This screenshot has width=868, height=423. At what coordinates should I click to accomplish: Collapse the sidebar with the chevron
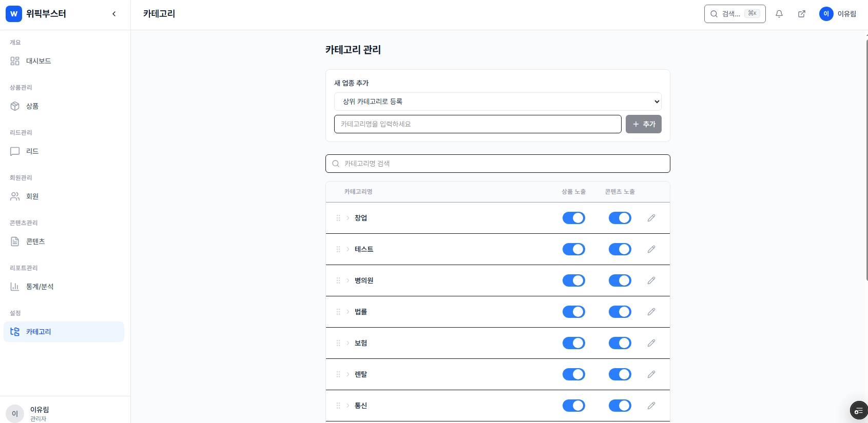(x=114, y=14)
